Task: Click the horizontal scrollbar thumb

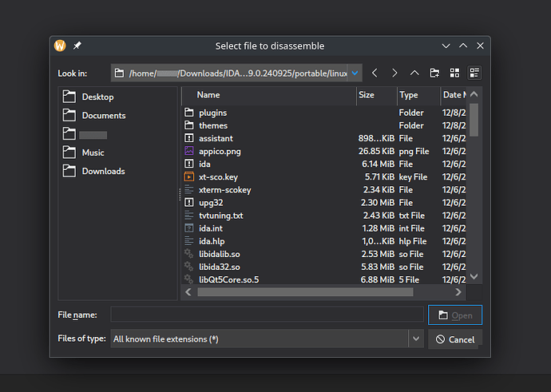Action: tap(305, 292)
